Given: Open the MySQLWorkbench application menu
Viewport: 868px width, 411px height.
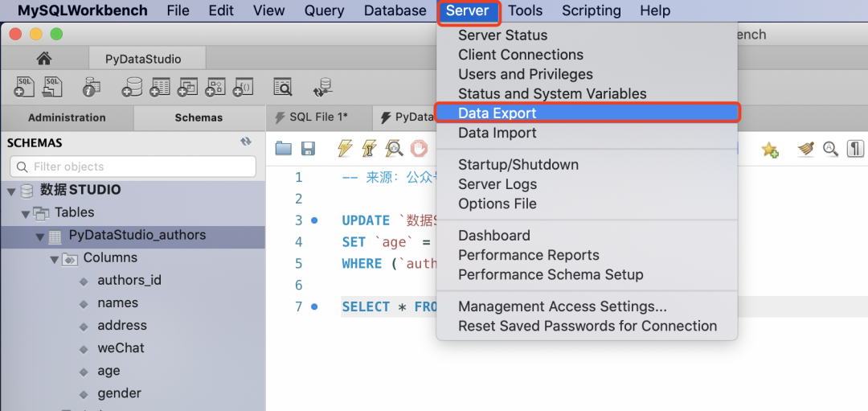Looking at the screenshot, I should pyautogui.click(x=83, y=10).
